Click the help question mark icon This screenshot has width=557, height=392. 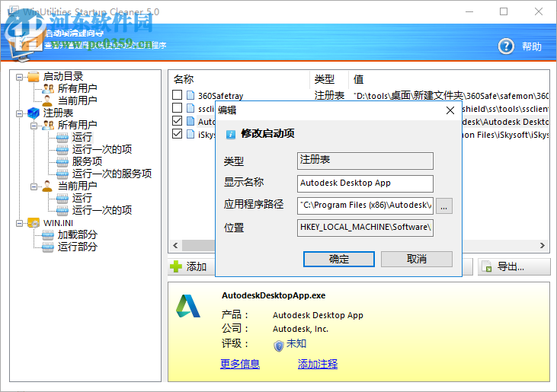(x=506, y=46)
